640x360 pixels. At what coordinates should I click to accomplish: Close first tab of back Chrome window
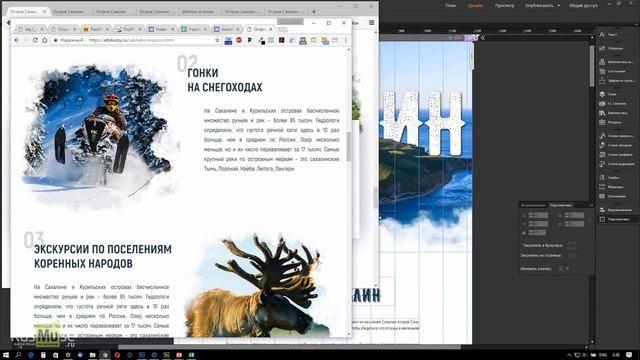[x=44, y=11]
